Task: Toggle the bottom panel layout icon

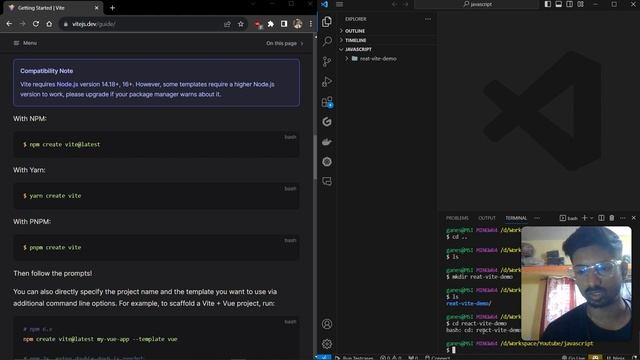Action: [559, 4]
